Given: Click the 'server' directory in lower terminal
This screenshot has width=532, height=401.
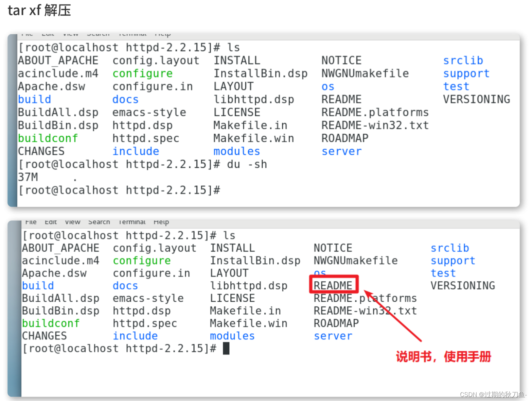Looking at the screenshot, I should pyautogui.click(x=333, y=336).
